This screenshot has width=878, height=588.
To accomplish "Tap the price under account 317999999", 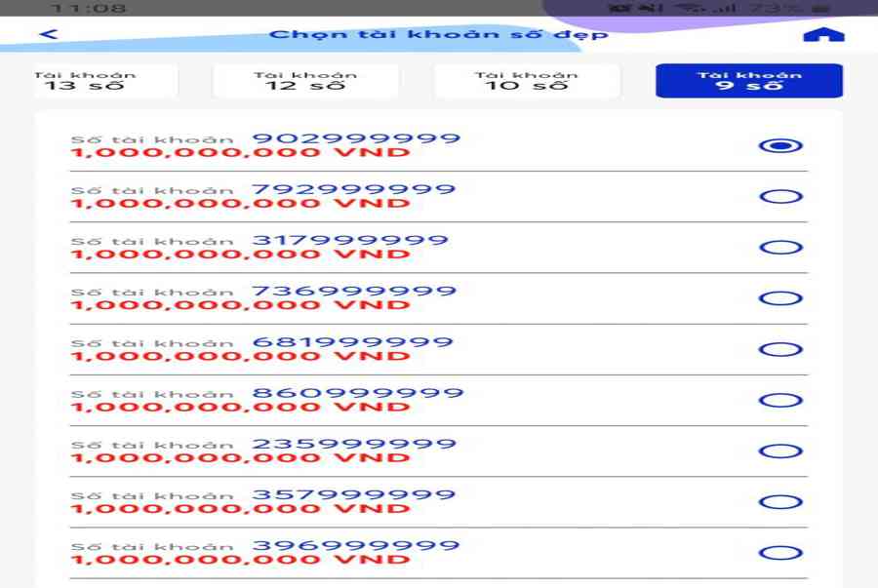I will tap(240, 255).
